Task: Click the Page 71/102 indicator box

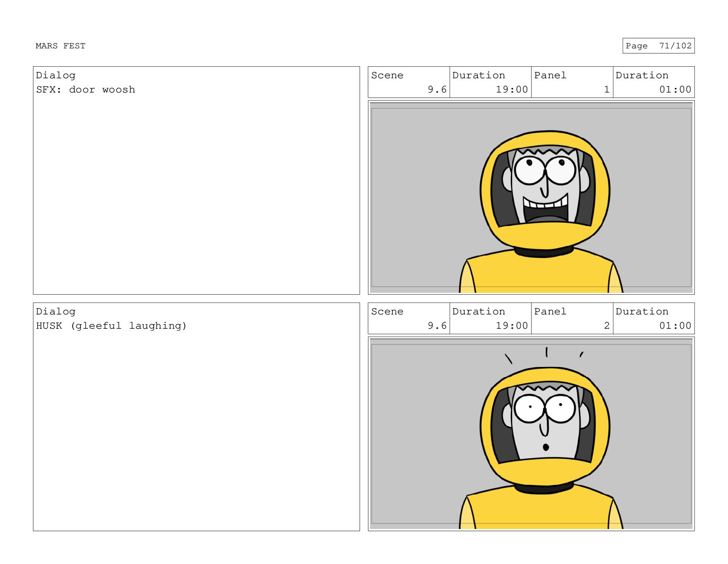Action: (658, 46)
